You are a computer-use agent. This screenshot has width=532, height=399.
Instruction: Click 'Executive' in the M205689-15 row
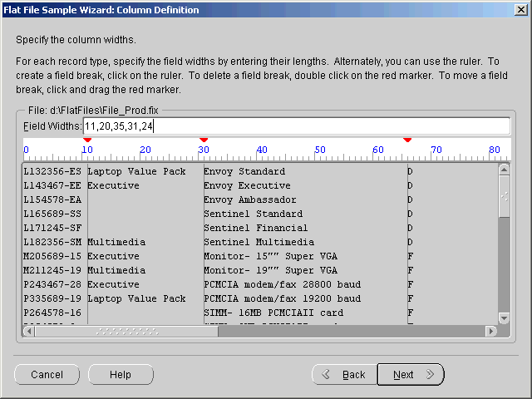[x=114, y=257]
